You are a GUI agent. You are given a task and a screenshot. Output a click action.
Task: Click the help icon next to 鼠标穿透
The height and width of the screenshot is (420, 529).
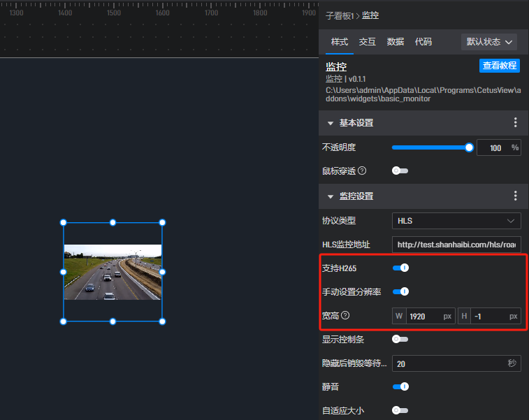[x=362, y=171]
